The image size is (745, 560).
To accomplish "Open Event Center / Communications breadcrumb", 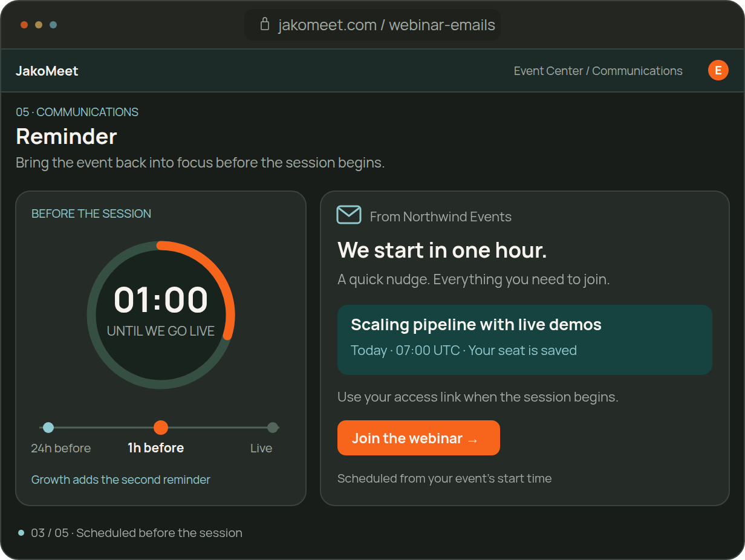I will 598,71.
